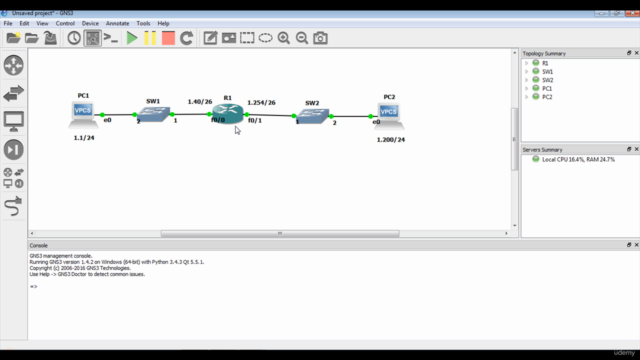640x360 pixels.
Task: Click canvas scroll left arrow
Action: coord(32,233)
